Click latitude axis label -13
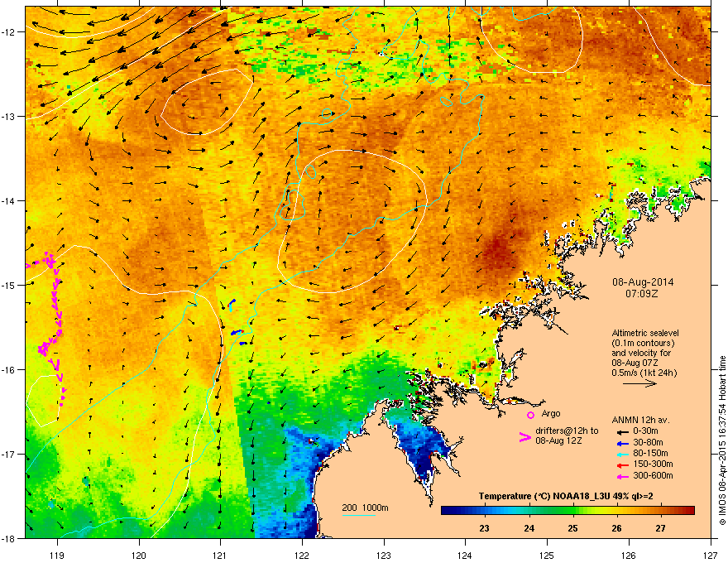 (8, 116)
